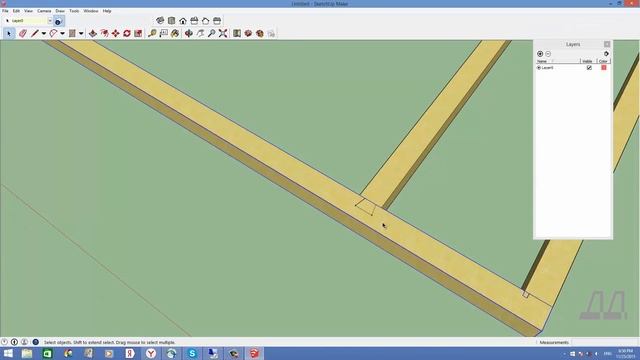This screenshot has width=640, height=360.
Task: Select the Paint Bucket tool
Action: pos(175,33)
